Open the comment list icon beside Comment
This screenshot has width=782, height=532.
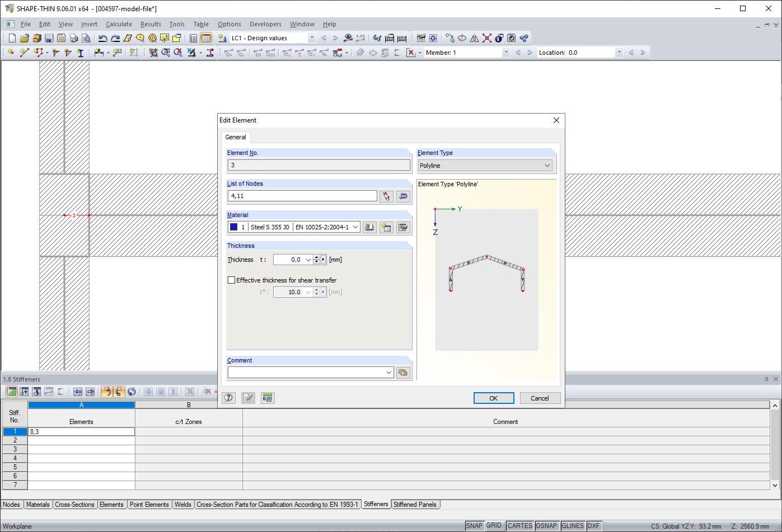(x=403, y=373)
